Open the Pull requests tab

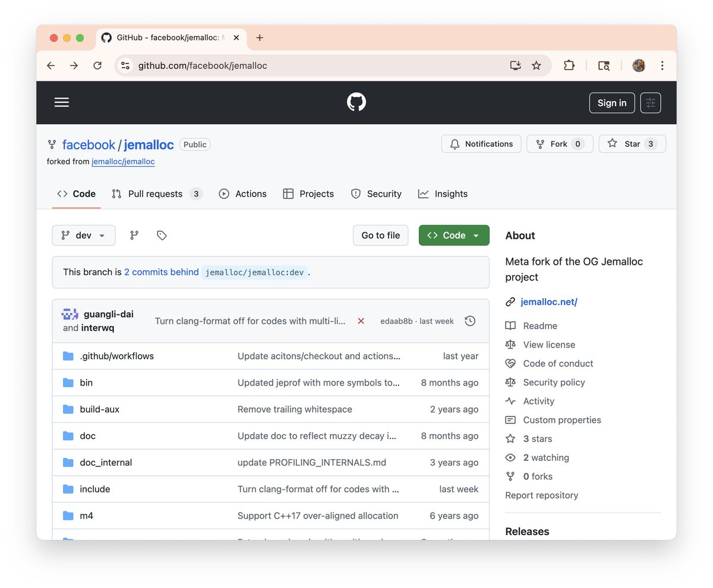pyautogui.click(x=157, y=194)
